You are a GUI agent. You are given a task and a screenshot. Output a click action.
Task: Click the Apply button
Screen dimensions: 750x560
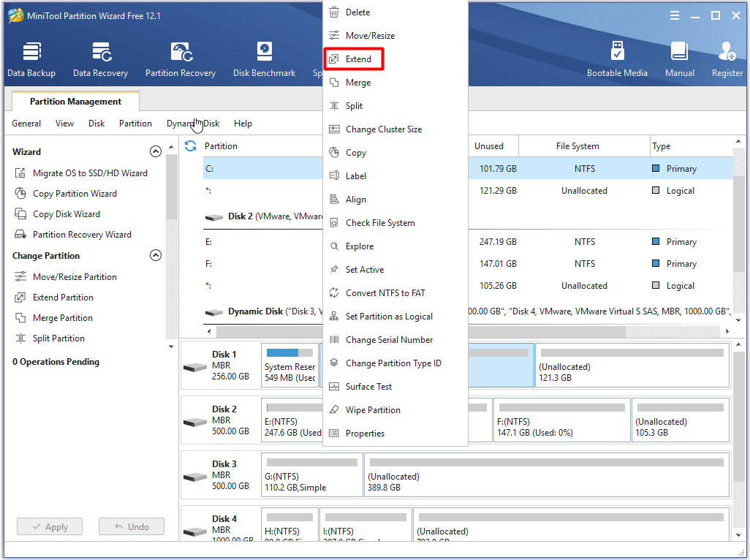point(50,526)
